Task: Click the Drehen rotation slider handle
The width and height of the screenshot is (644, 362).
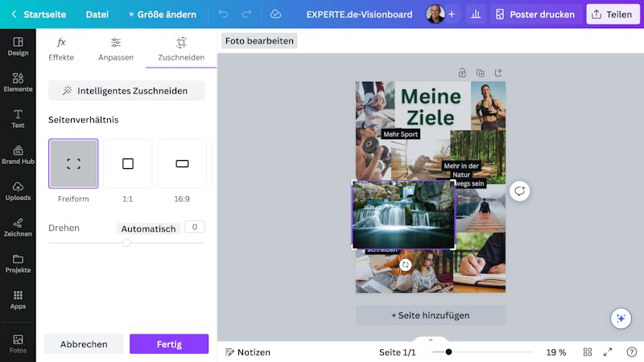Action: click(x=126, y=243)
